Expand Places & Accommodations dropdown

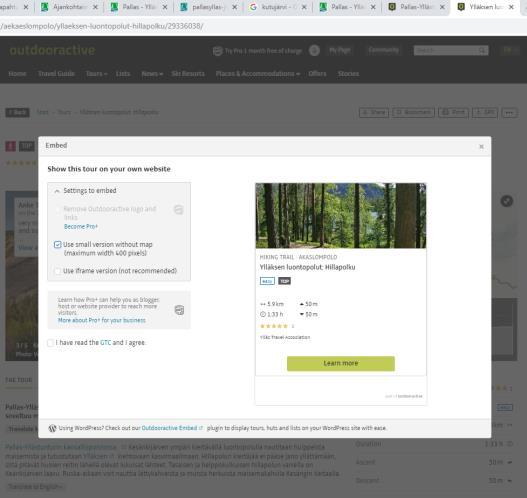(x=257, y=74)
